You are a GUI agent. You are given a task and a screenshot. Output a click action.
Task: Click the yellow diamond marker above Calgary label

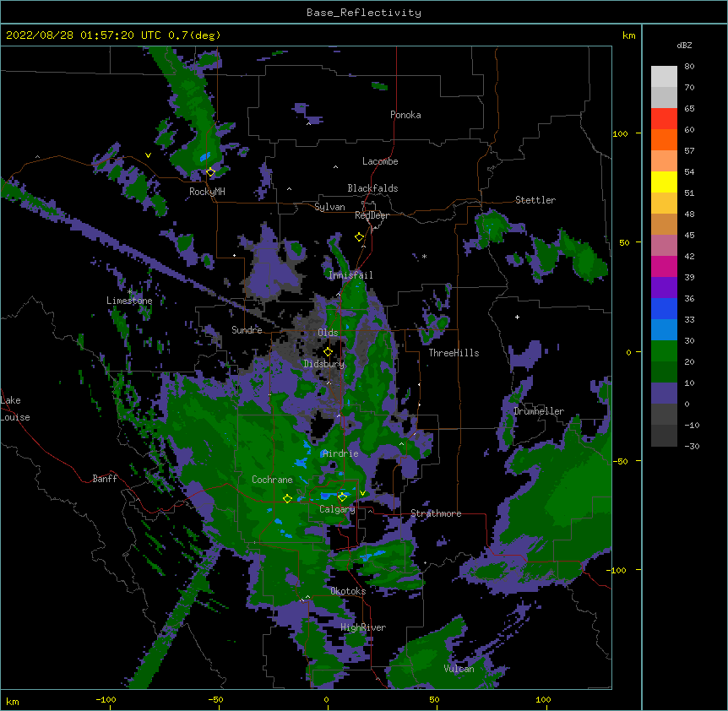pyautogui.click(x=342, y=497)
